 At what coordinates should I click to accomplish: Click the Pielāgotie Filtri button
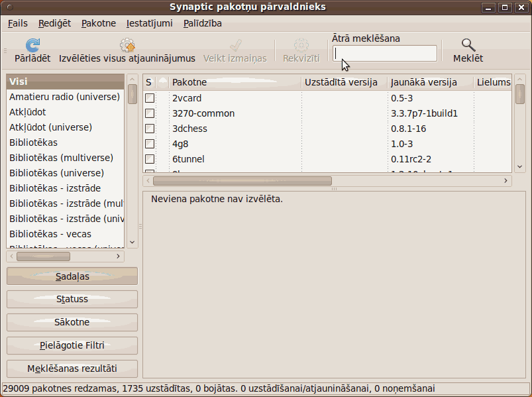click(72, 345)
